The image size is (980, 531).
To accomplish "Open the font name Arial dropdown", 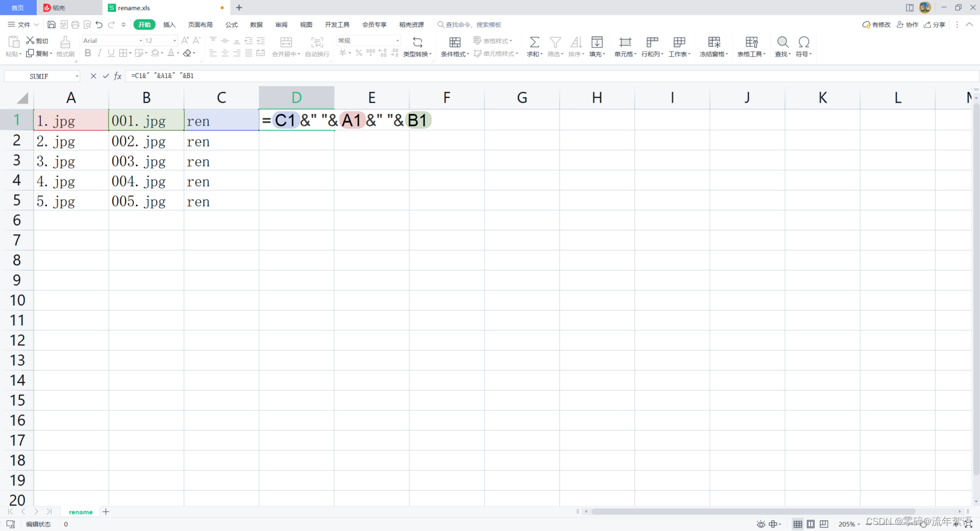I will point(141,40).
